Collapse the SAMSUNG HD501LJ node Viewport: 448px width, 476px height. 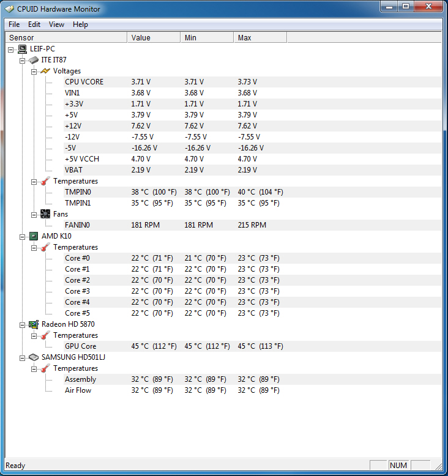click(x=23, y=358)
